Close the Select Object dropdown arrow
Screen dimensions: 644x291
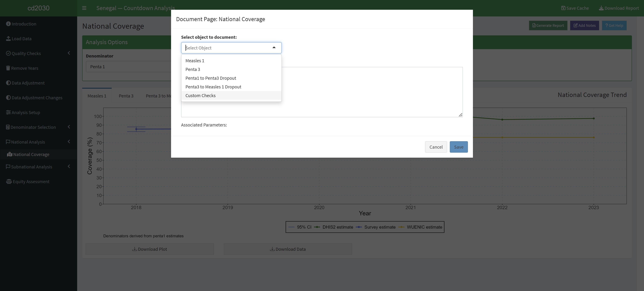(274, 47)
